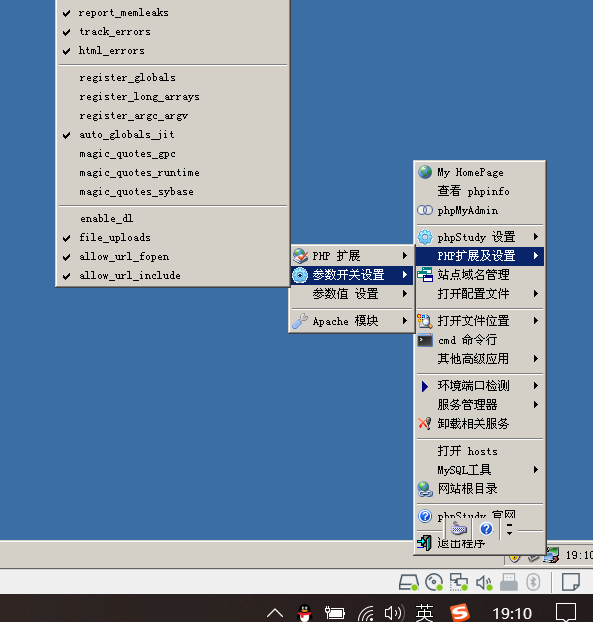Image resolution: width=593 pixels, height=622 pixels.
Task: Choose 参数值 设置 menu entry
Action: (352, 294)
